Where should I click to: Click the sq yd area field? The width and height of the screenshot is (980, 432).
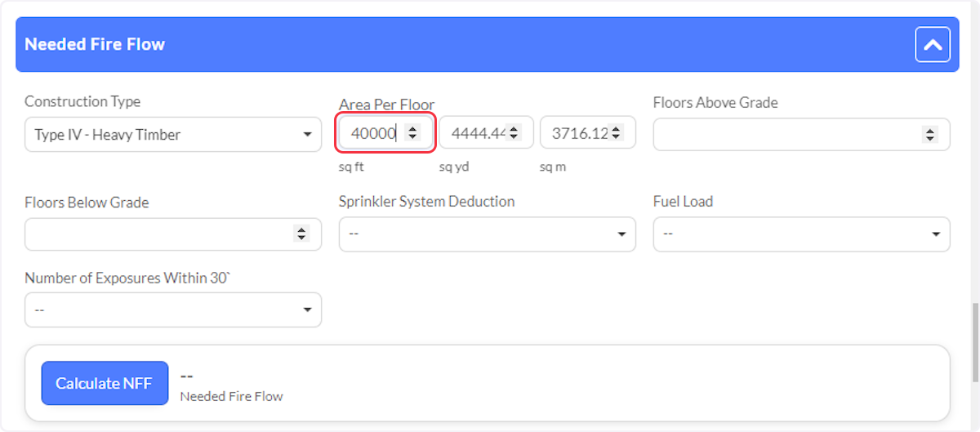(487, 133)
